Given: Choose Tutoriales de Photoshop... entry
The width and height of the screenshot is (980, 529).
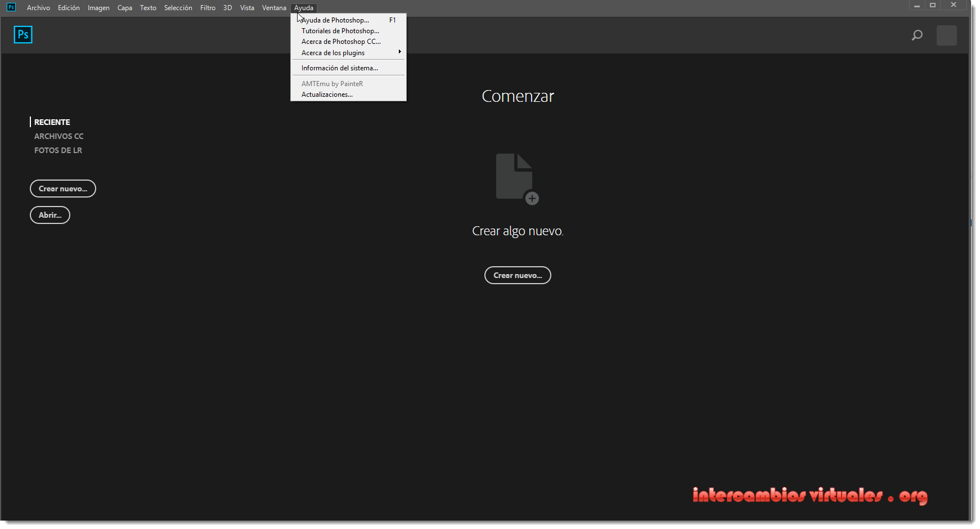Looking at the screenshot, I should 348,31.
